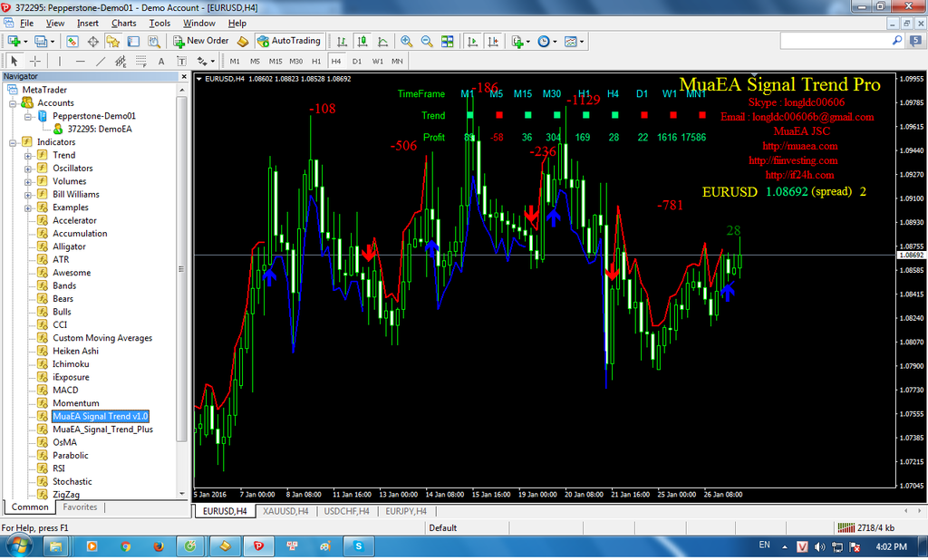
Task: Click the New Order button
Action: pyautogui.click(x=200, y=41)
